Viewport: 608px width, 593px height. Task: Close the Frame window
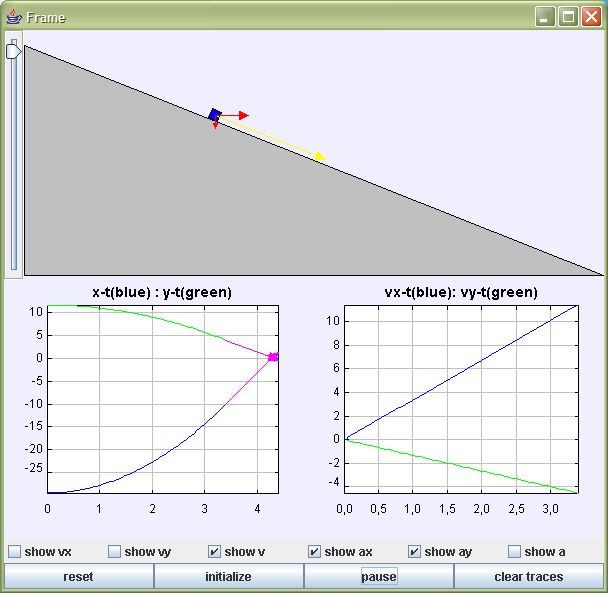[x=591, y=17]
